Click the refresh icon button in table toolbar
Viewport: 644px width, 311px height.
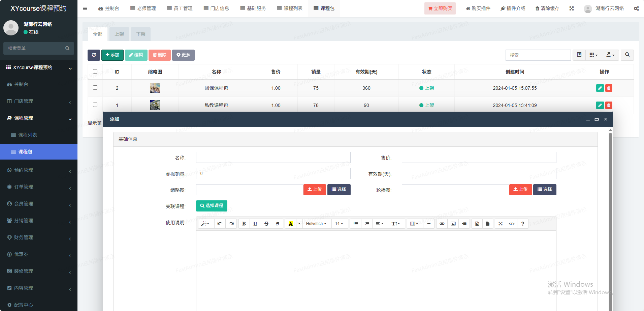[94, 55]
